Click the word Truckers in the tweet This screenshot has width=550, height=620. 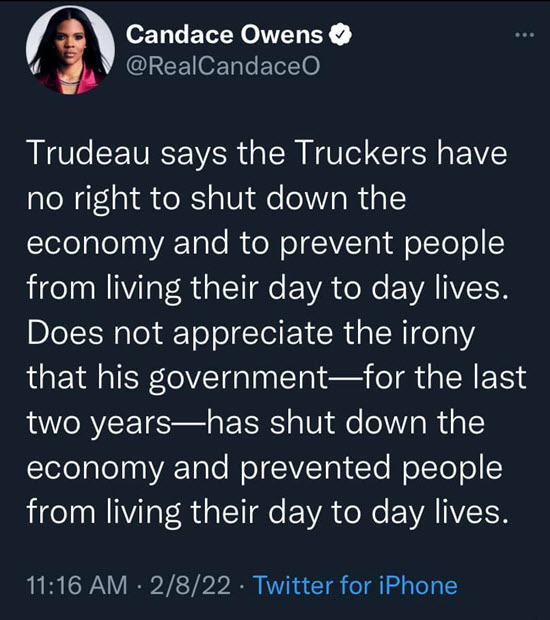(360, 153)
